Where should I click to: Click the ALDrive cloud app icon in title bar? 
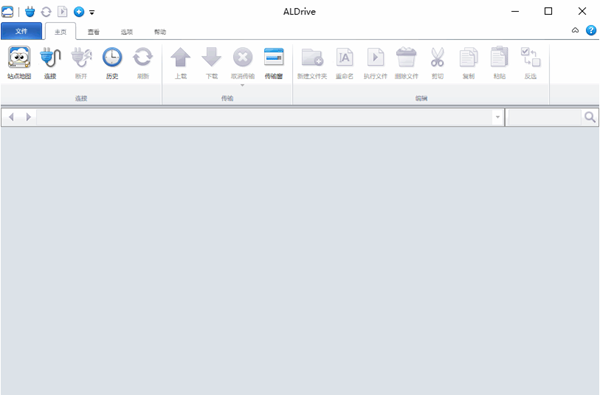7,12
